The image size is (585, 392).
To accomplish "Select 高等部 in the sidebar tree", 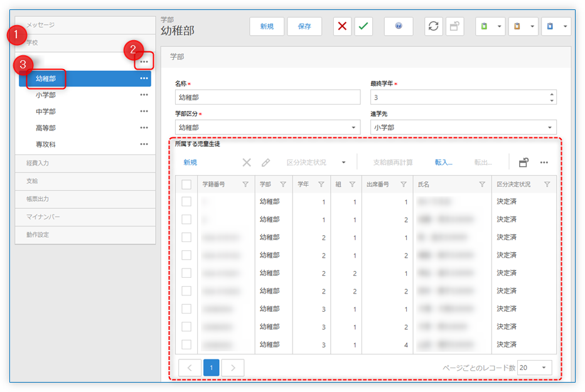I will (x=46, y=128).
